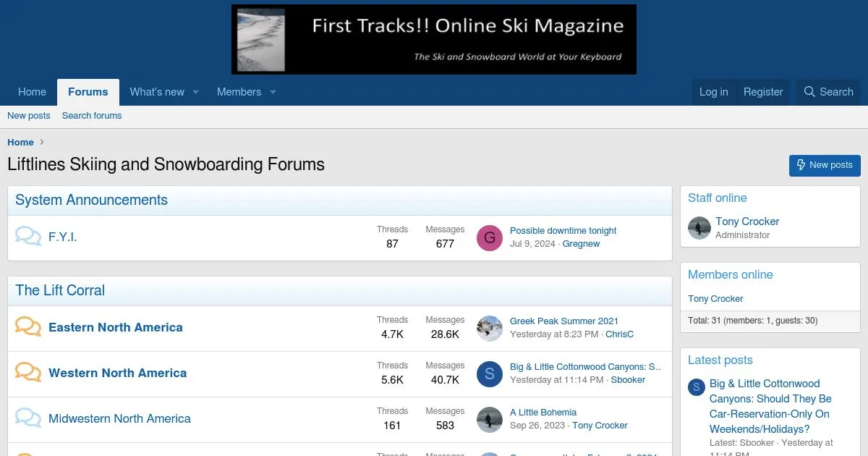Open the First Tracks!! Online Ski Magazine banner
The width and height of the screenshot is (868, 456).
(x=434, y=39)
